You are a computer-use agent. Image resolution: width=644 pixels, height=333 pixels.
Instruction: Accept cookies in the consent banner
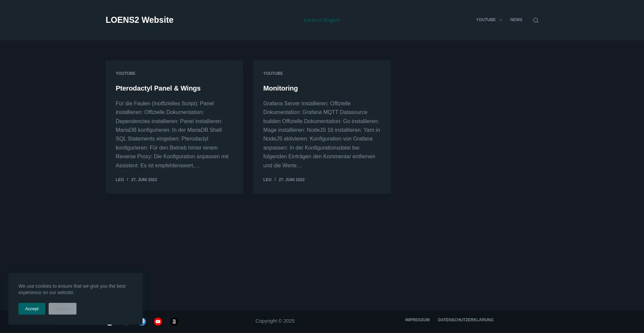32,309
